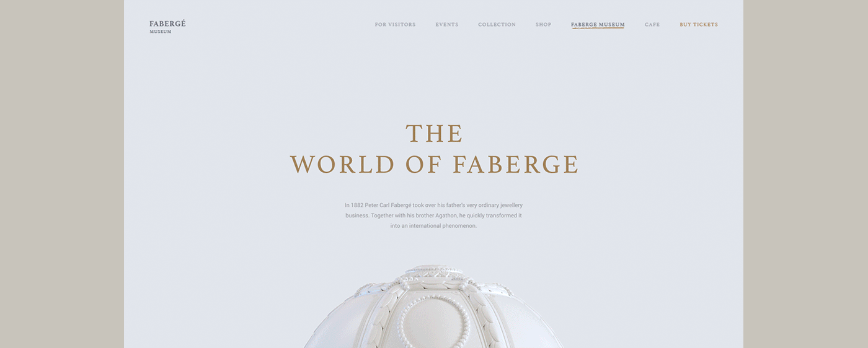The width and height of the screenshot is (868, 348).
Task: Click the paragraph line starting In 1882
Action: point(434,205)
